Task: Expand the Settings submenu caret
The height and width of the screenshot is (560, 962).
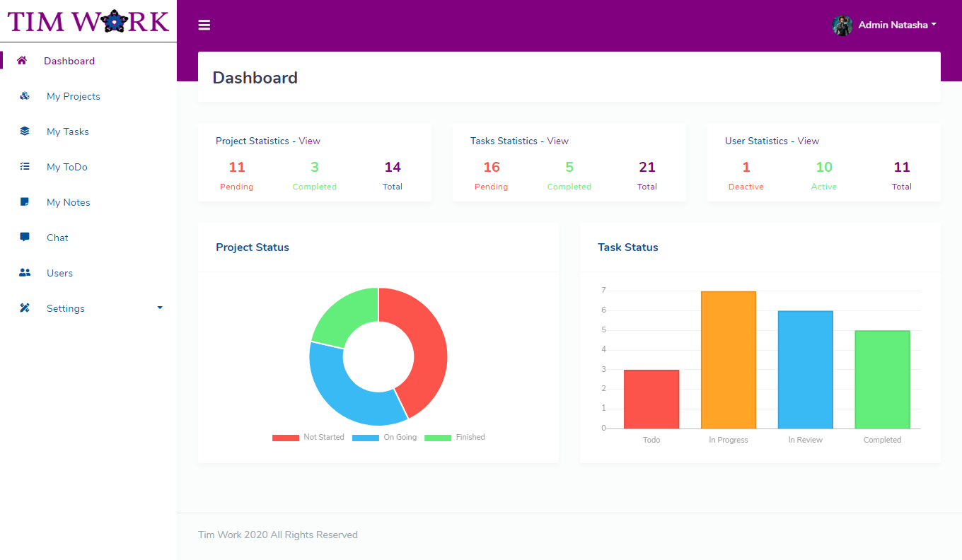Action: (160, 308)
